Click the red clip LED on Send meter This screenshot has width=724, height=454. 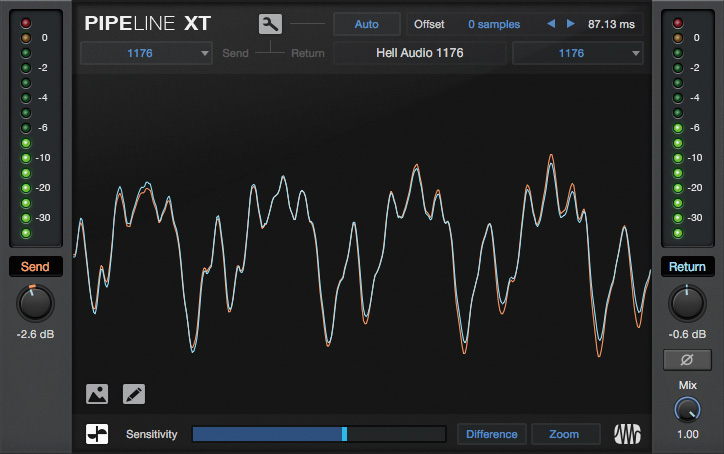click(x=26, y=23)
